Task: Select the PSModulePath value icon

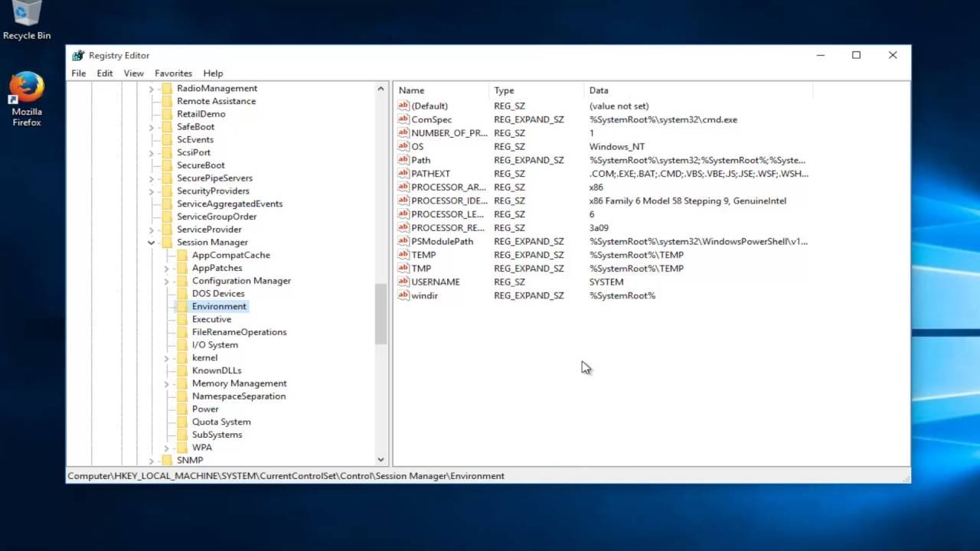Action: tap(403, 241)
